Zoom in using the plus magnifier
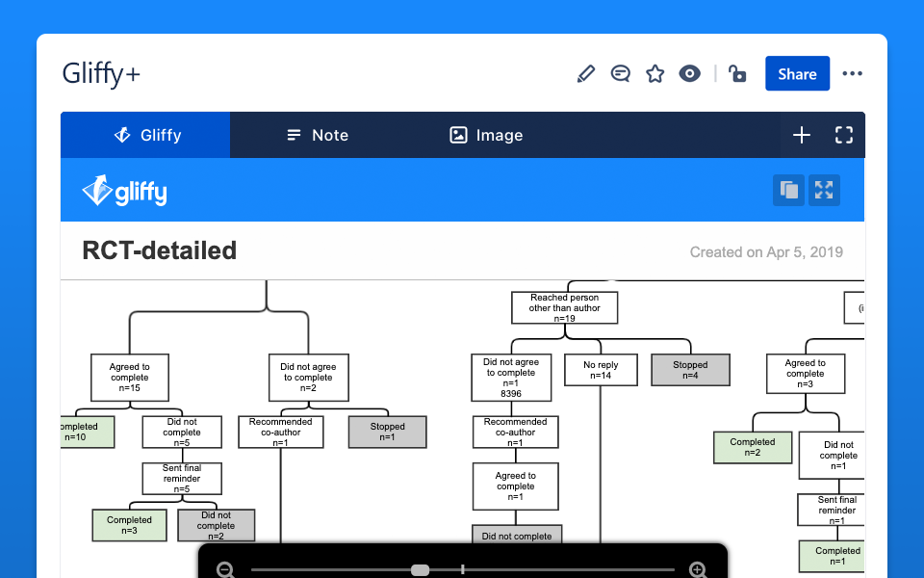The image size is (924, 578). tap(699, 570)
